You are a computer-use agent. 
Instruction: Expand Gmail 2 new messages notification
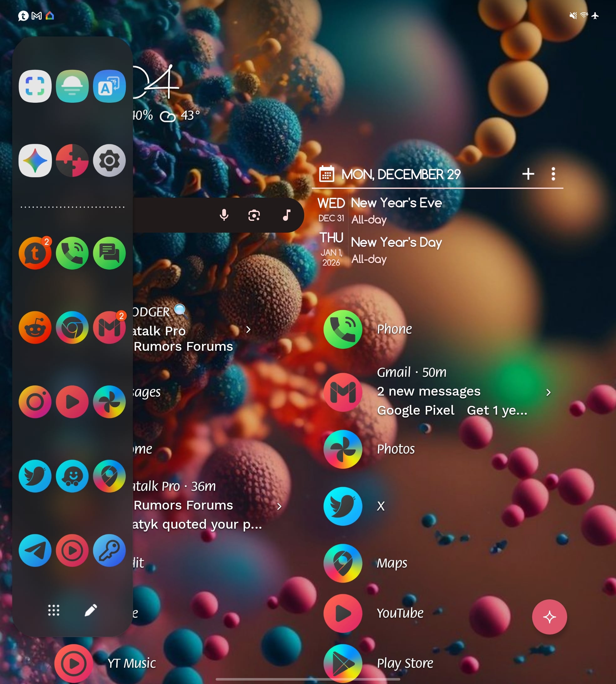click(x=548, y=392)
